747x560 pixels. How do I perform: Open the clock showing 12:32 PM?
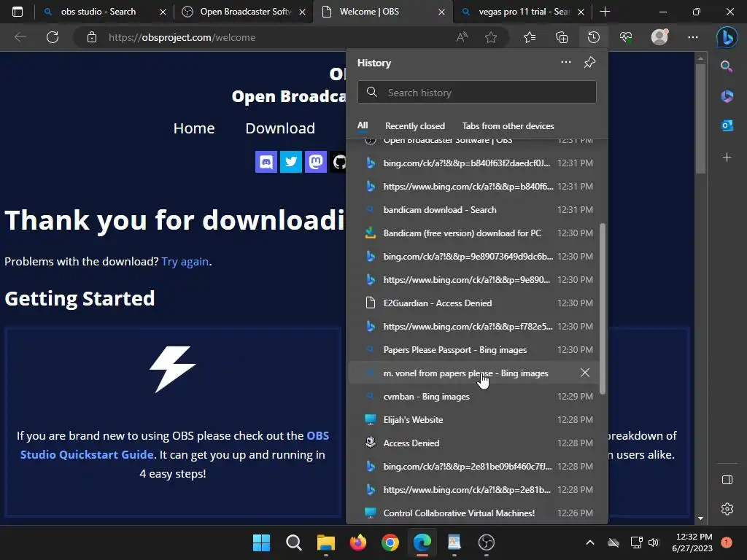click(x=693, y=542)
